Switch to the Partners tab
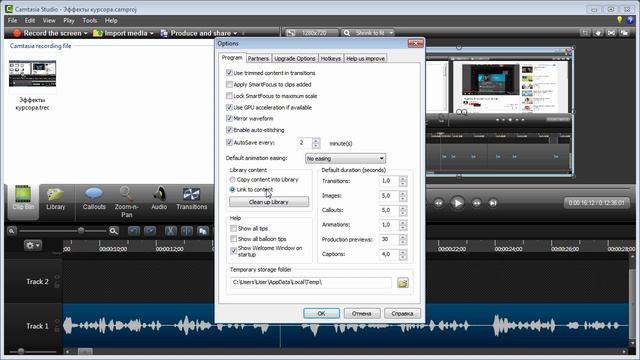This screenshot has height=360, width=640. [x=258, y=58]
